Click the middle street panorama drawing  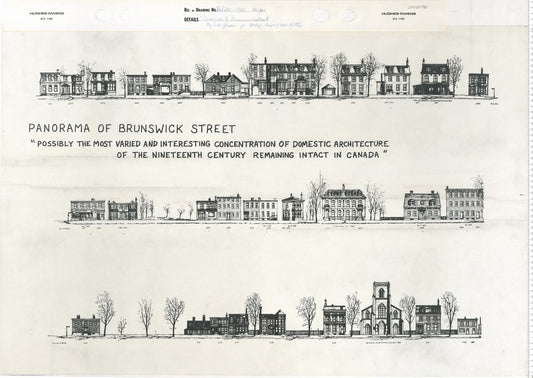pyautogui.click(x=271, y=202)
